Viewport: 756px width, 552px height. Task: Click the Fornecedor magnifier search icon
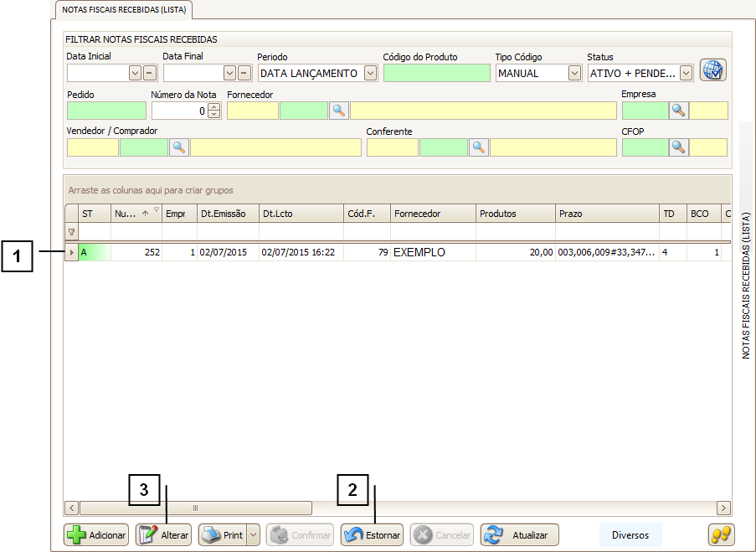pos(338,111)
